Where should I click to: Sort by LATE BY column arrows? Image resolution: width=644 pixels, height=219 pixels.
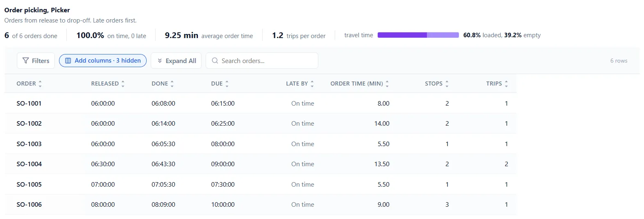click(x=312, y=84)
